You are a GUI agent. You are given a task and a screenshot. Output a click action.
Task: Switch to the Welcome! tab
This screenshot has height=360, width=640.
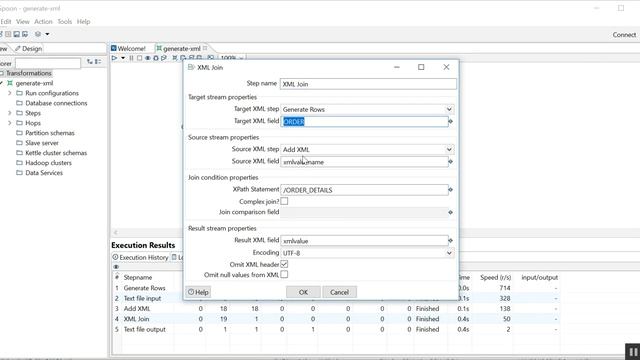[x=128, y=49]
